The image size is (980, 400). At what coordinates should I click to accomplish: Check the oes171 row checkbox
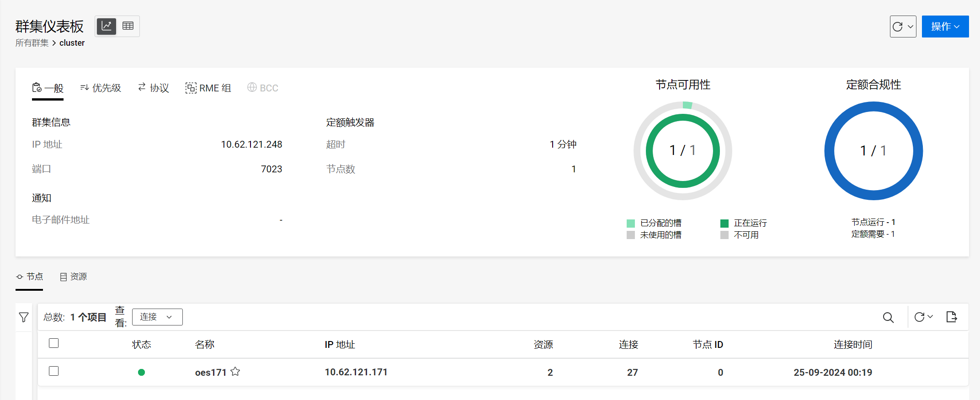[x=54, y=371]
